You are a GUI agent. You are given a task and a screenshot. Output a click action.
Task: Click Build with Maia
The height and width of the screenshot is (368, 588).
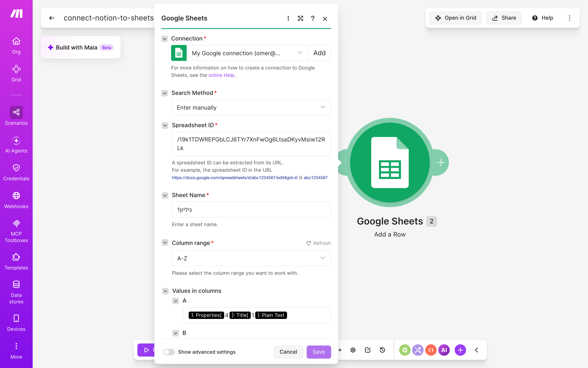[80, 47]
